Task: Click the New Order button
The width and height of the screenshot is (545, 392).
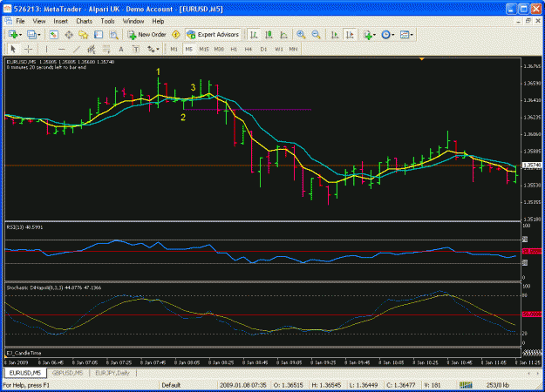Action: tap(147, 34)
